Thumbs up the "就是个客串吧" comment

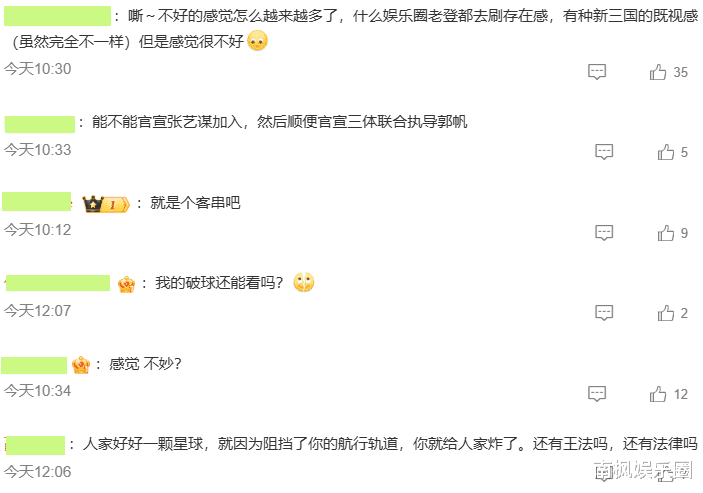(x=666, y=233)
